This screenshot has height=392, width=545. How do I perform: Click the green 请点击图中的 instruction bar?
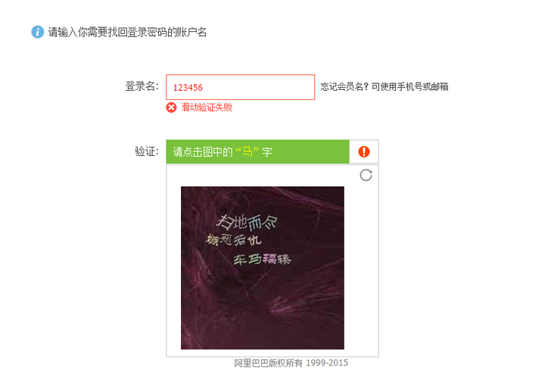click(x=257, y=151)
